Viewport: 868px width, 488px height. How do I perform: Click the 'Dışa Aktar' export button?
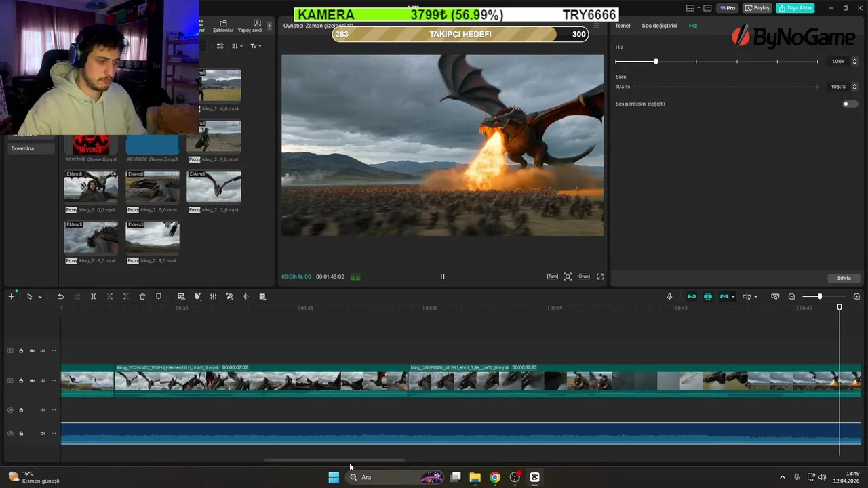(x=795, y=8)
